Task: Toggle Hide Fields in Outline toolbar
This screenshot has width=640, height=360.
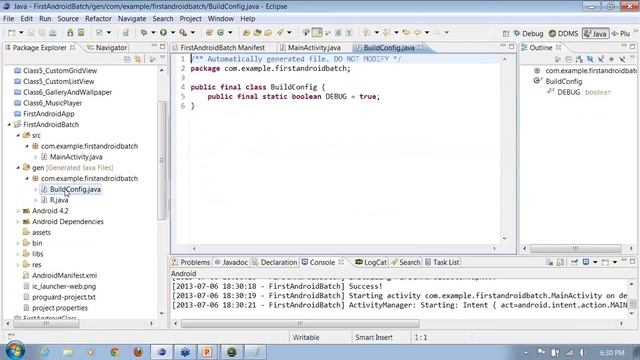Action: [x=590, y=60]
